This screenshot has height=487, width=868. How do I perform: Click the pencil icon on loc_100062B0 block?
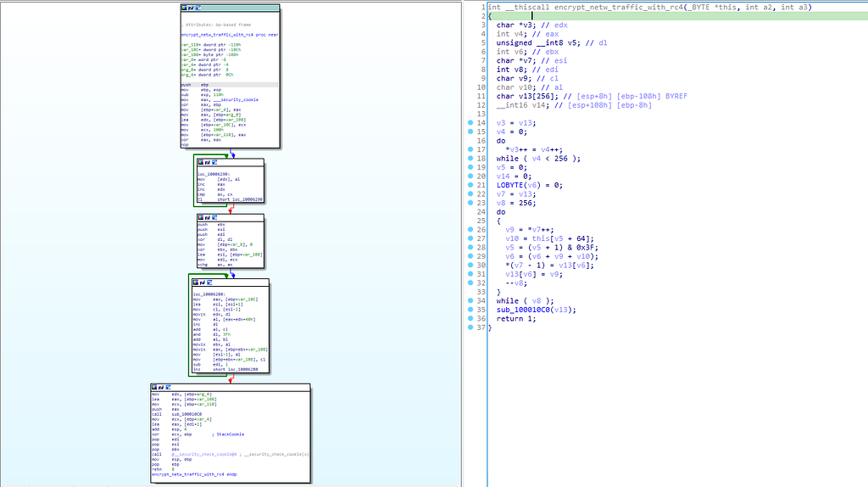(x=202, y=283)
